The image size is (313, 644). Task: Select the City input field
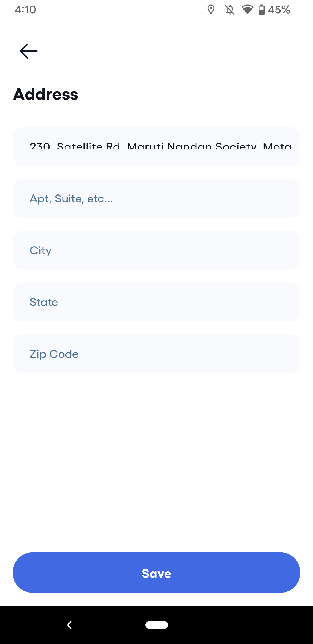[156, 250]
